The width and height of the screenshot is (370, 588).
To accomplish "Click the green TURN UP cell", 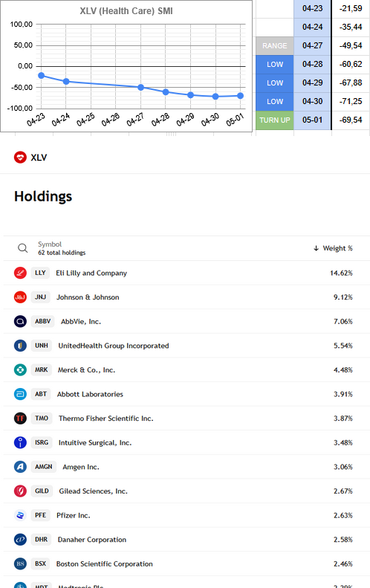I will click(275, 120).
